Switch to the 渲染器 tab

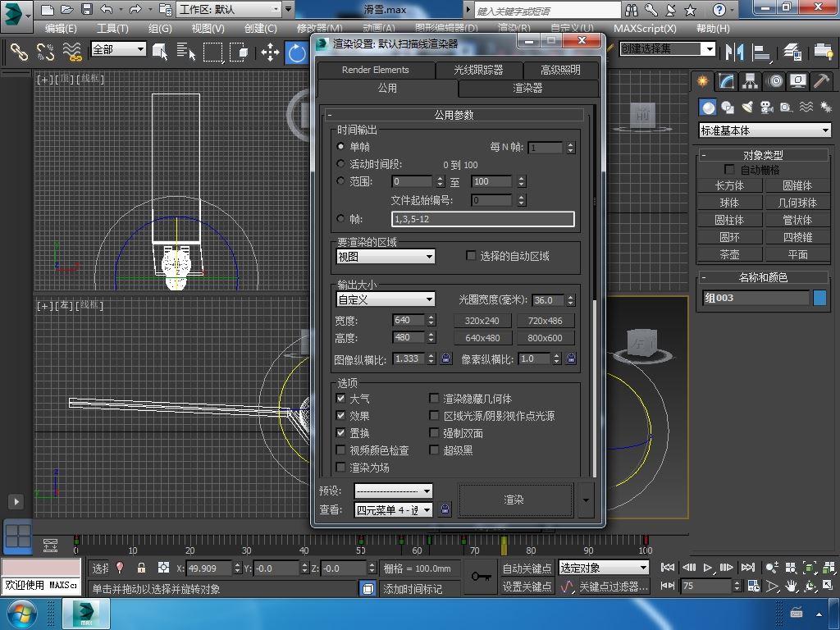pyautogui.click(x=527, y=88)
